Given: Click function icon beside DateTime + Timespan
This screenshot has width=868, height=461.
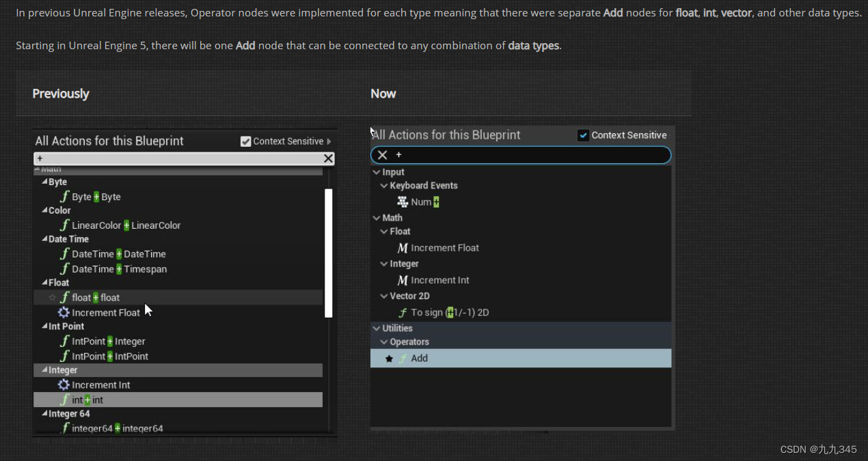Looking at the screenshot, I should click(65, 269).
